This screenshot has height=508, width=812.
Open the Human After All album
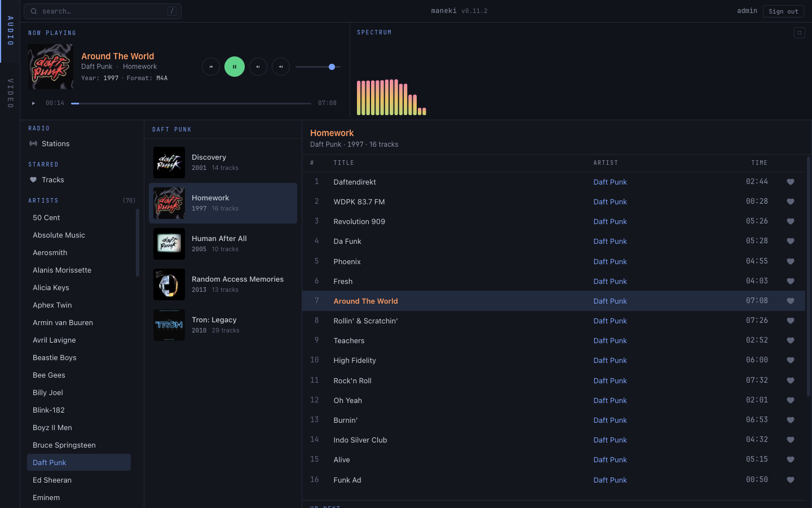click(x=223, y=244)
